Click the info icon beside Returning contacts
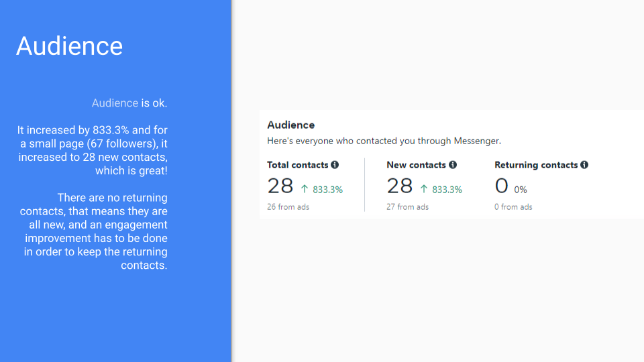This screenshot has width=644, height=362. click(x=584, y=165)
